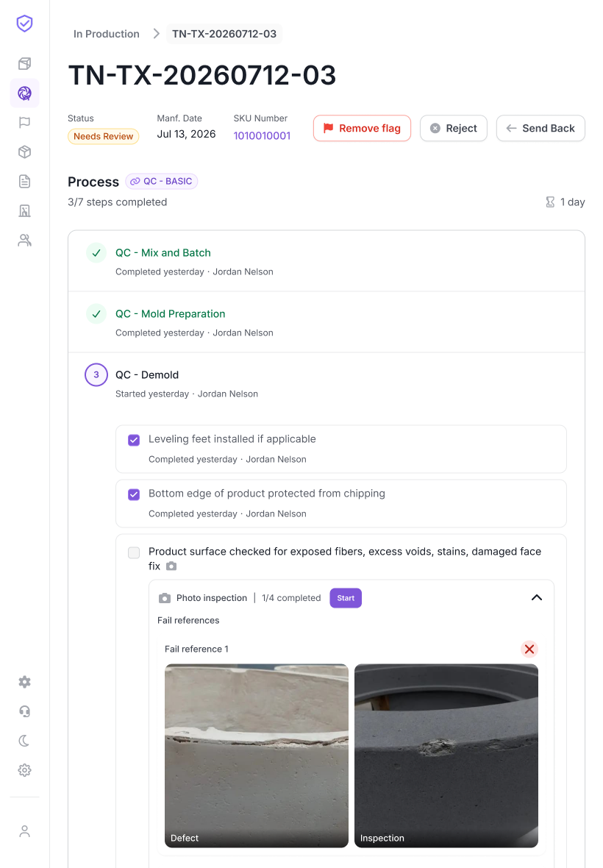Screen dimensions: 603x868
Task: Uncheck Bottom edge protected from chipping
Action: click(x=134, y=494)
